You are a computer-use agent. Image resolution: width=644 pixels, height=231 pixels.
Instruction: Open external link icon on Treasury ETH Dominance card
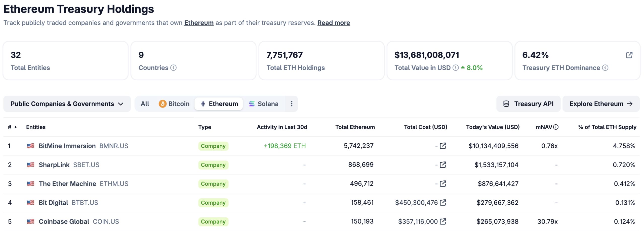tap(629, 55)
